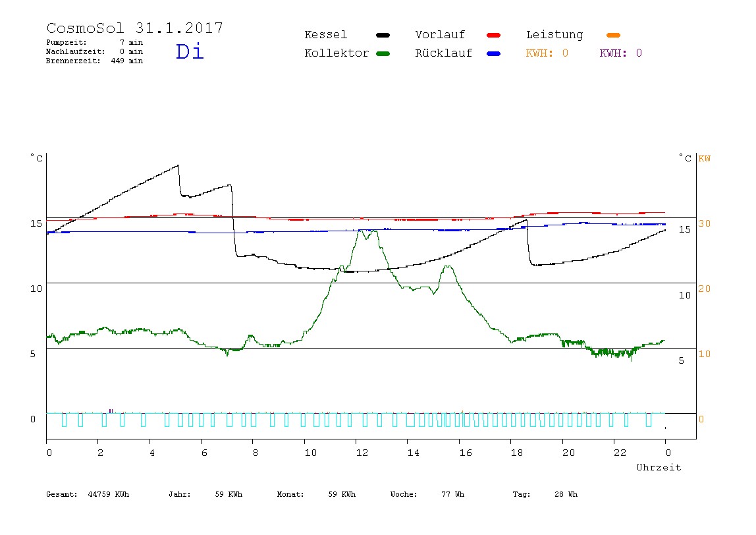Click the orange "KWH: 0" value

point(547,53)
